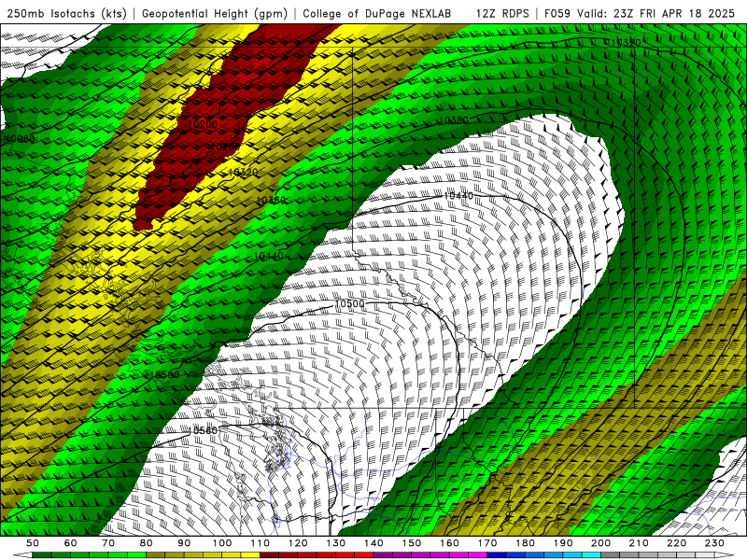Click the 'Valid: 23Z FRI APR 18 2025' text
Viewport: 747px width, 560px height.
click(x=656, y=13)
